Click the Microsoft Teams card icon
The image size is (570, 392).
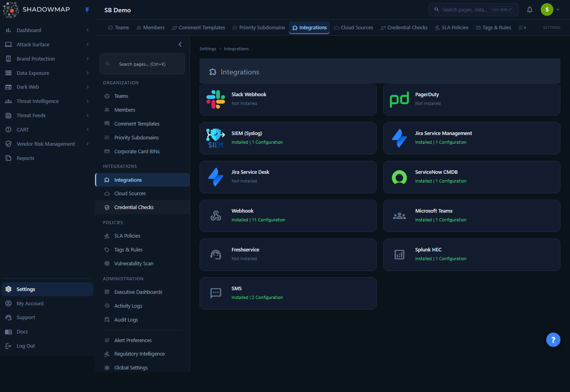[399, 216]
